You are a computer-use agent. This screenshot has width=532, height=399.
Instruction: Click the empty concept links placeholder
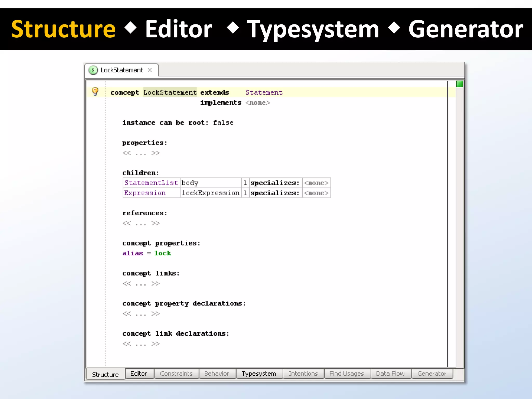click(141, 284)
